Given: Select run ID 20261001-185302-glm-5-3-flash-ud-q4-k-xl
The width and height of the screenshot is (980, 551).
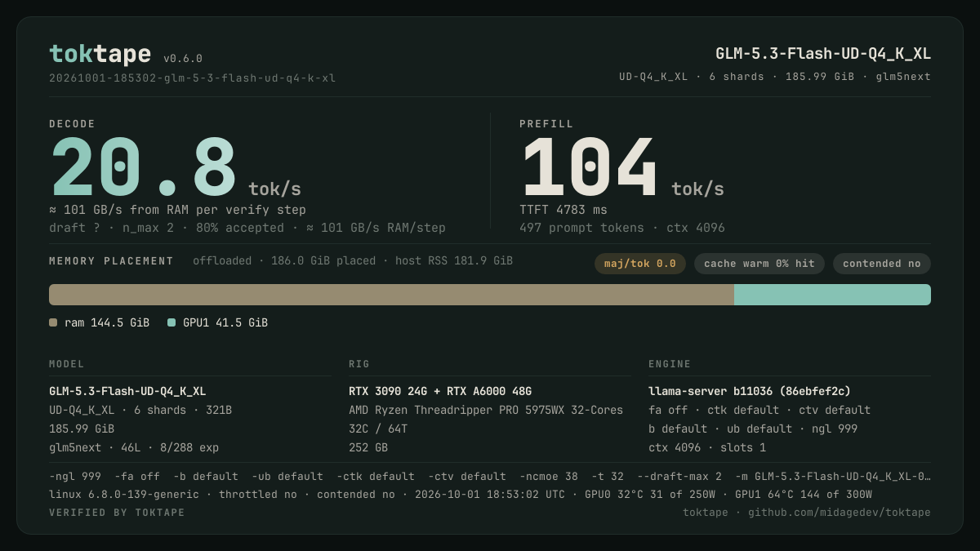Looking at the screenshot, I should [x=192, y=78].
